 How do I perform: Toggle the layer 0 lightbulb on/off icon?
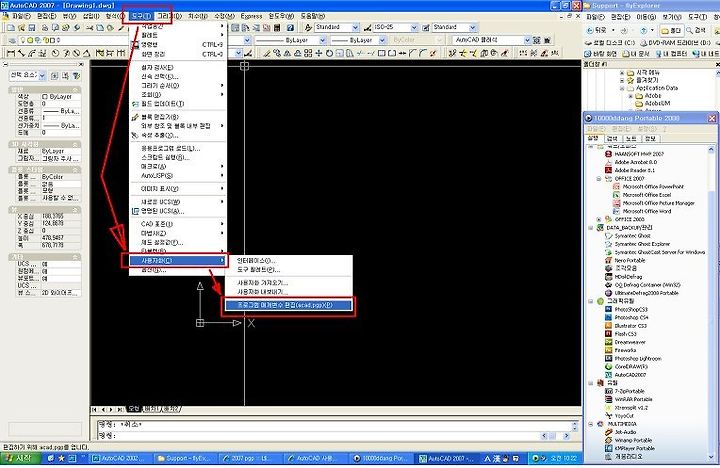[22, 40]
